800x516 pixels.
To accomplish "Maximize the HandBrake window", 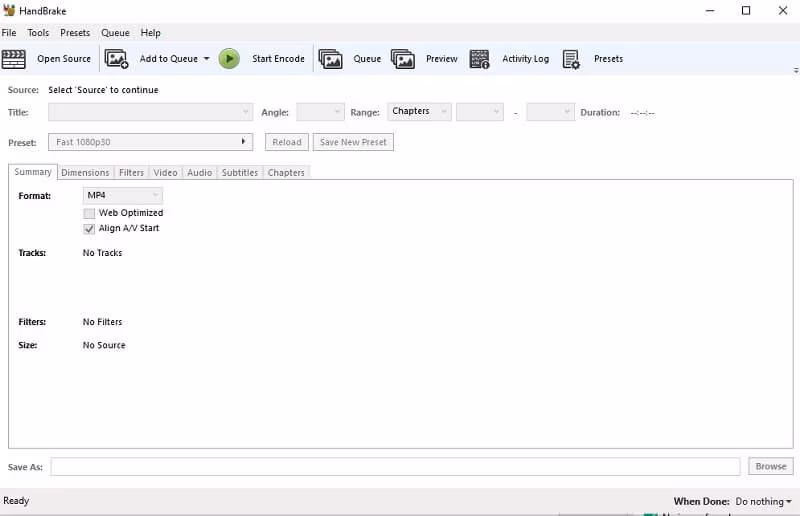I will (746, 11).
